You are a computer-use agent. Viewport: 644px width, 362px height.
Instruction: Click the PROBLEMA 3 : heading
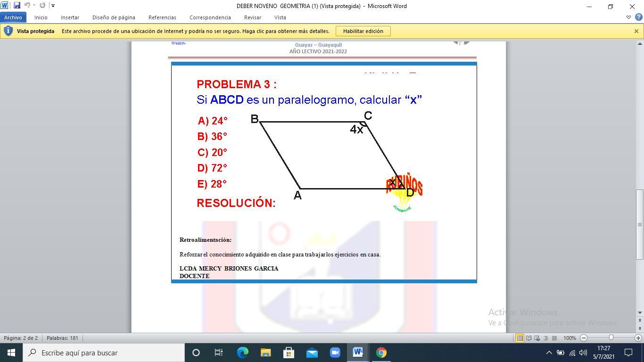pyautogui.click(x=237, y=84)
